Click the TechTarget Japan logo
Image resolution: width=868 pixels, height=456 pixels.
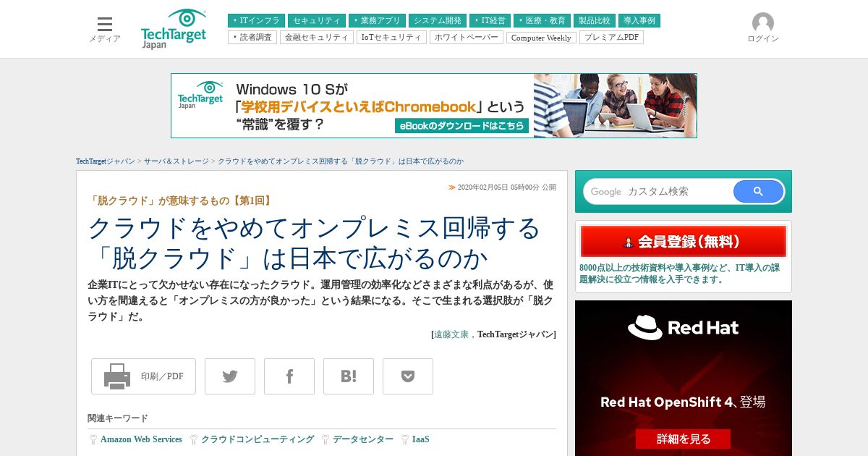pos(174,29)
